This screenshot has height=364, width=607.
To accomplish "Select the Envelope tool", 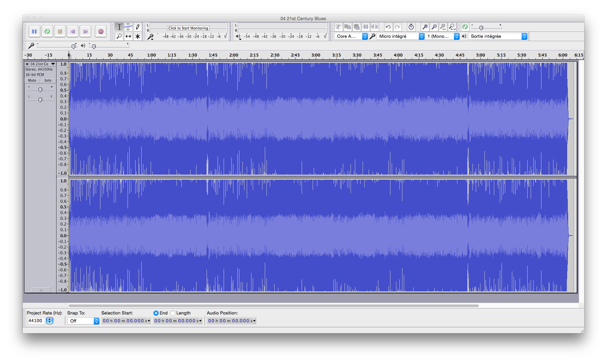I will pos(128,27).
